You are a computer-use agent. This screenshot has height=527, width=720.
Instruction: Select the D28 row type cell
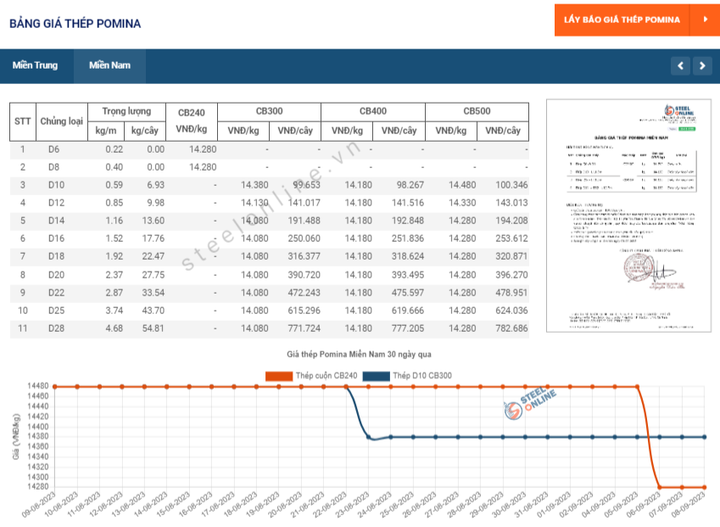tap(56, 329)
